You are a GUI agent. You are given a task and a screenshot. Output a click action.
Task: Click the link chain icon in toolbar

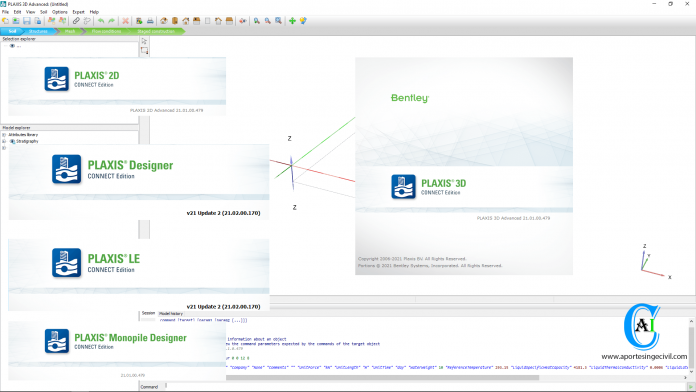[x=76, y=21]
